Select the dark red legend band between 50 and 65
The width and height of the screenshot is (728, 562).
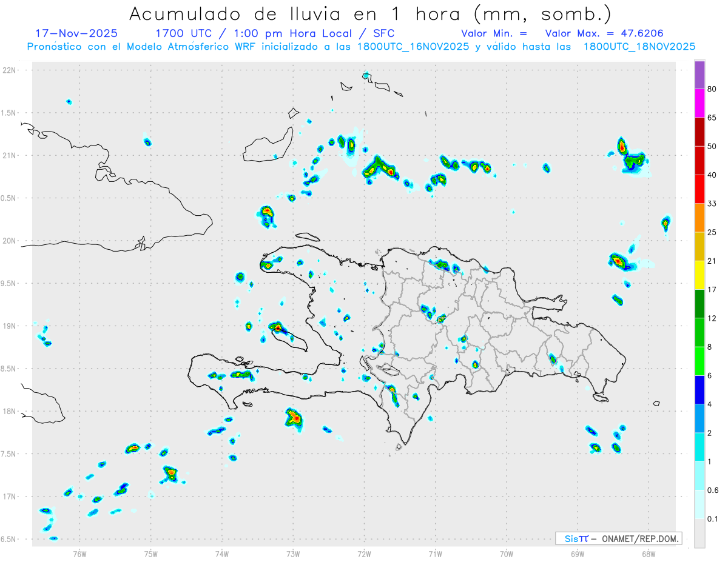point(699,132)
